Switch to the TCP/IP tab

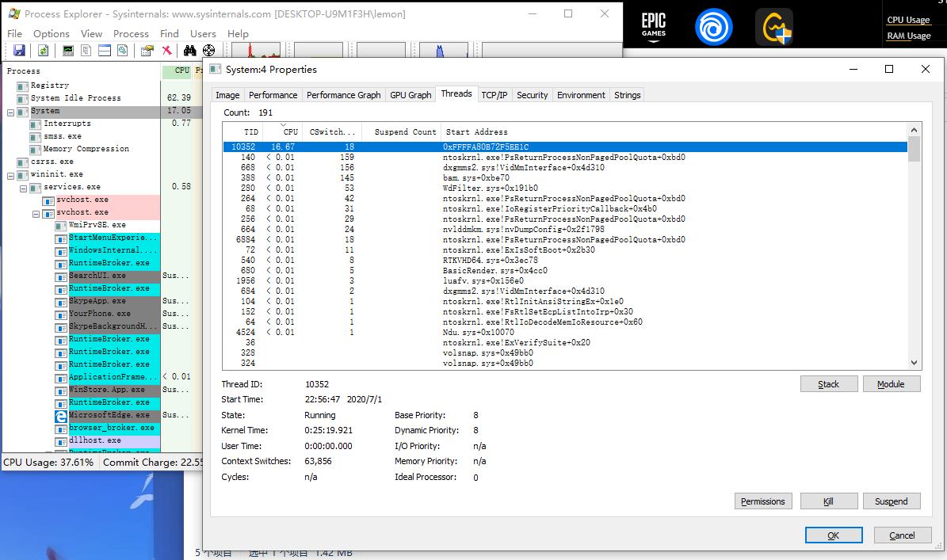495,95
